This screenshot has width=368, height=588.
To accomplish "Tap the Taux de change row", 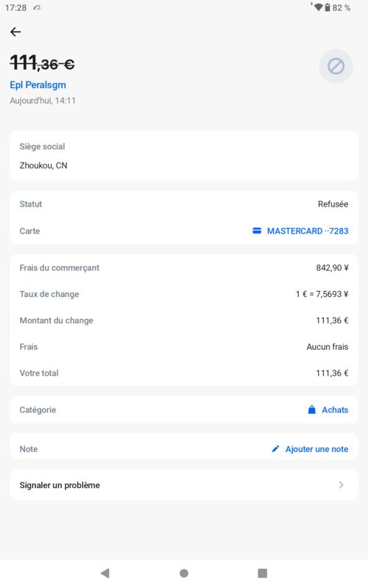I will click(183, 294).
